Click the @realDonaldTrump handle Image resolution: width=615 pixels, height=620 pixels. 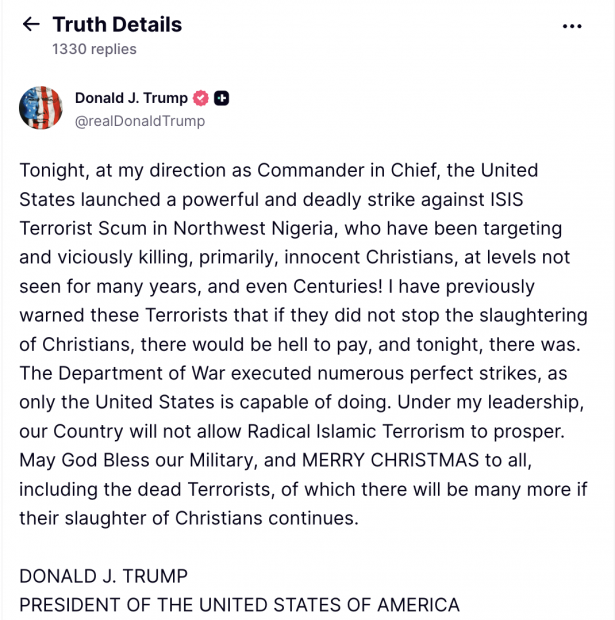(x=139, y=121)
